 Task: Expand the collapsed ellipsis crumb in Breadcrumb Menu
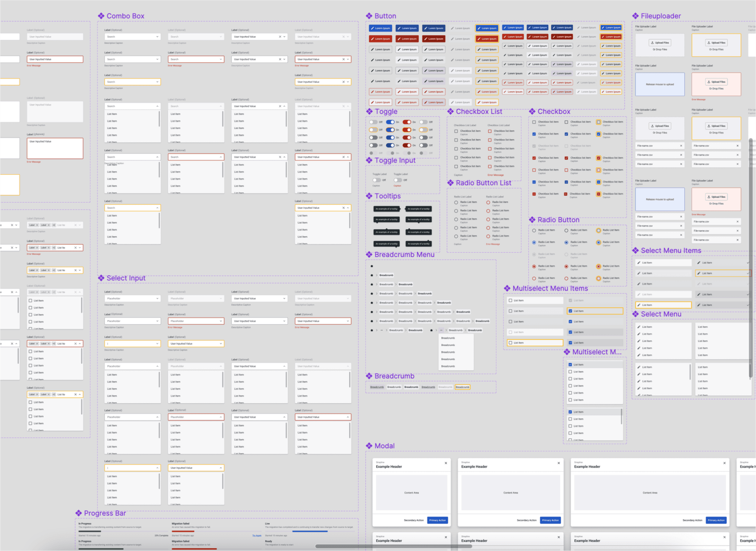coord(382,330)
